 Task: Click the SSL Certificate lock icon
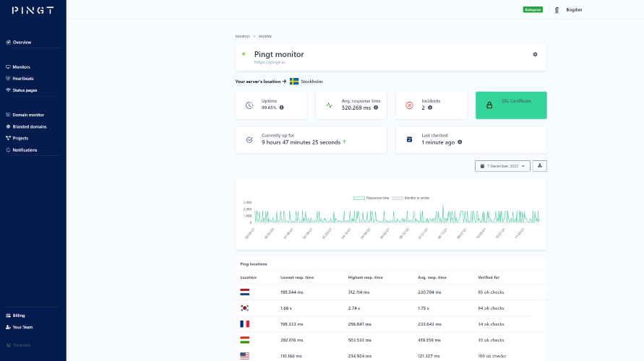(x=489, y=105)
